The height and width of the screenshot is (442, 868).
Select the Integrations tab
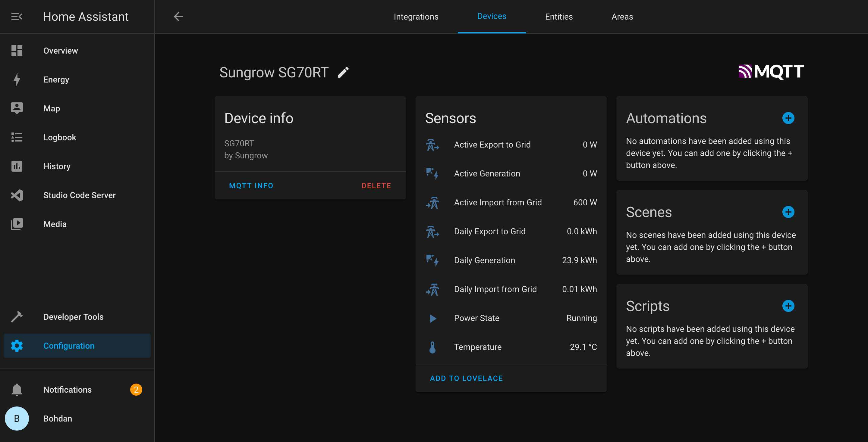[x=416, y=16]
